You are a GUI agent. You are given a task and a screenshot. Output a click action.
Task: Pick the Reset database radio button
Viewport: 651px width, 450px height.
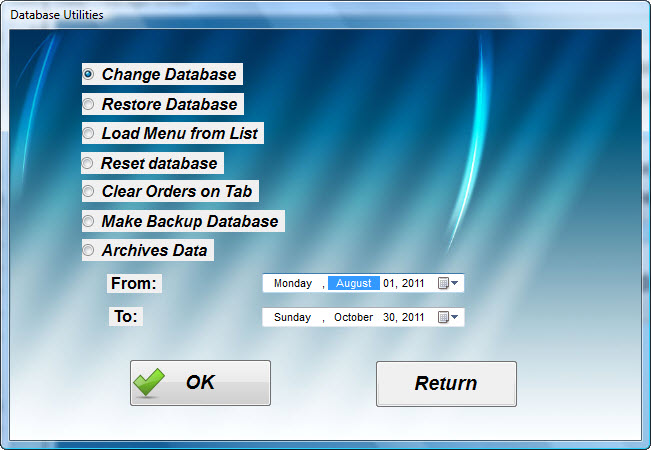tap(88, 163)
